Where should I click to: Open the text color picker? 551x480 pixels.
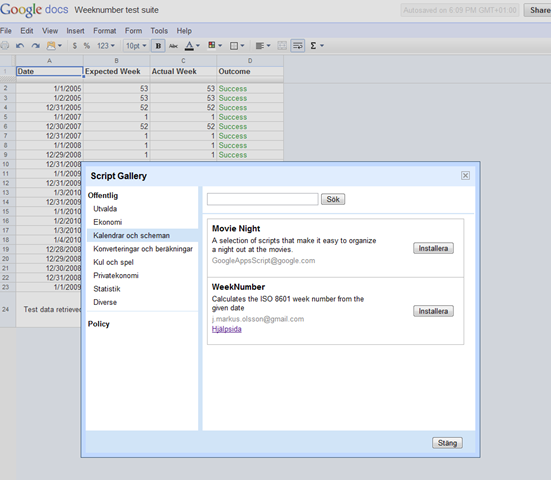[192, 46]
